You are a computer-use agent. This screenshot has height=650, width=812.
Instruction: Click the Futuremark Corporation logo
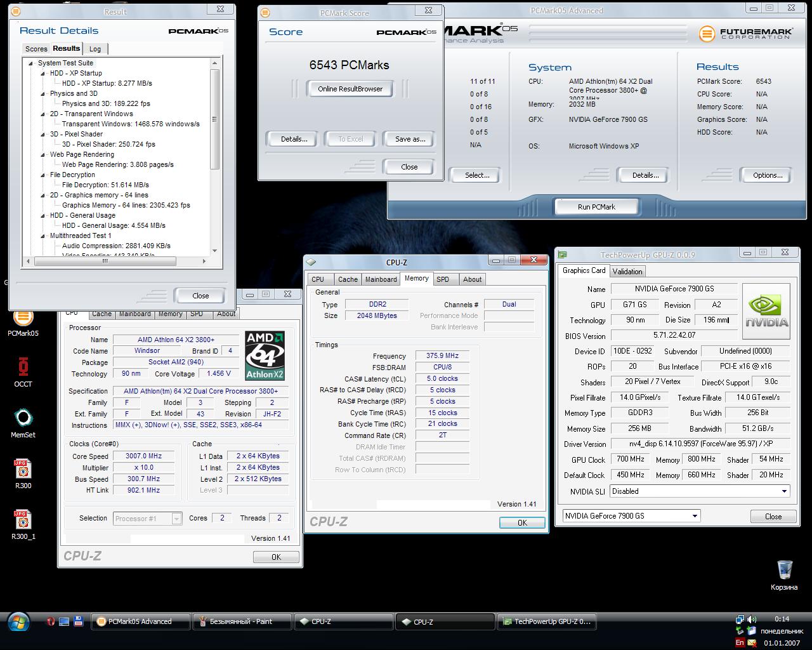(x=746, y=34)
